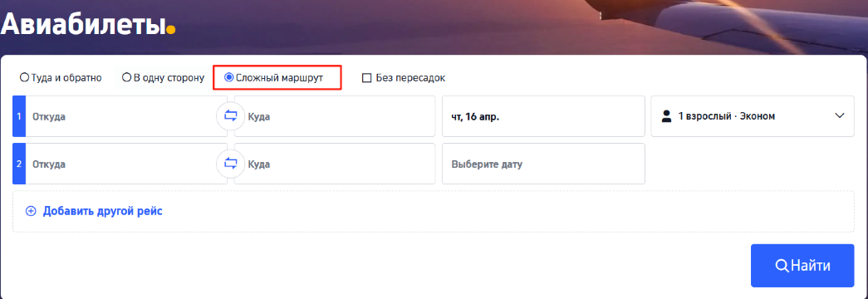Click the passenger icon in the traveler selector
868x299 pixels.
(666, 116)
